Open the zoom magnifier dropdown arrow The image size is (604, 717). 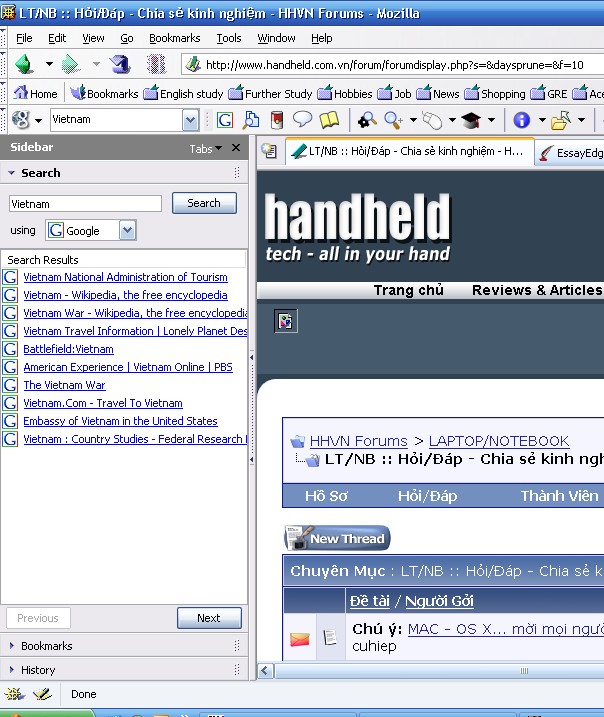point(413,120)
